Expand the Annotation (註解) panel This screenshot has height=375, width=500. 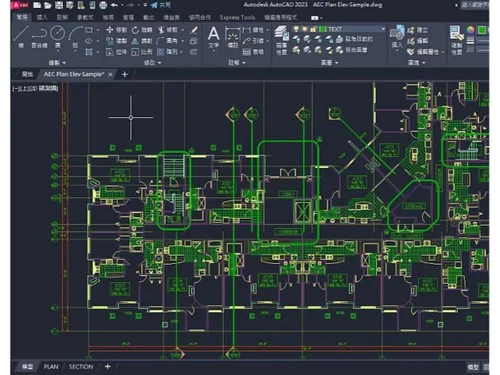tap(237, 63)
